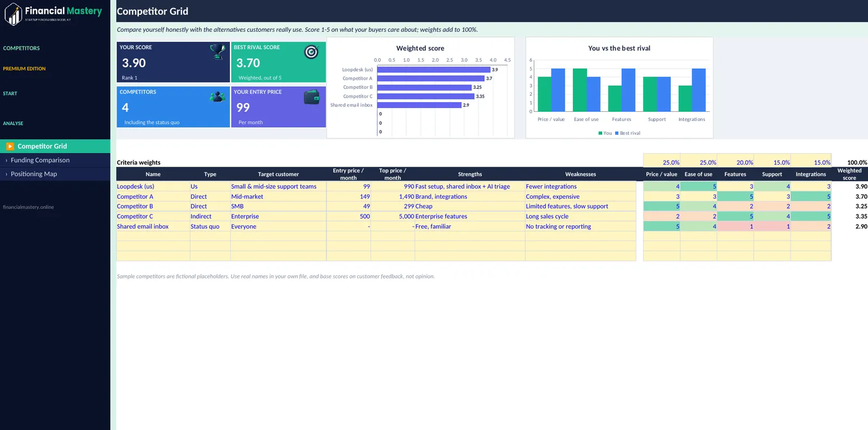Click the people icon in Competitors card
The width and height of the screenshot is (868, 430).
218,97
